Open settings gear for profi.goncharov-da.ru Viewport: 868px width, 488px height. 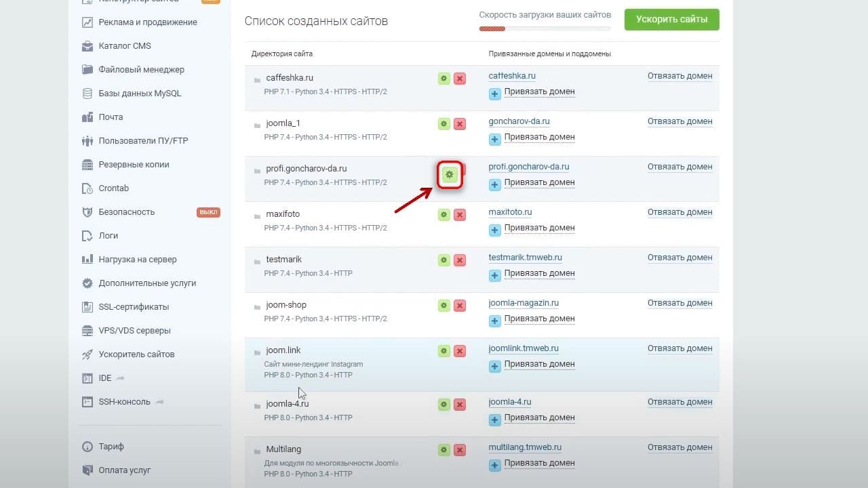coord(449,175)
